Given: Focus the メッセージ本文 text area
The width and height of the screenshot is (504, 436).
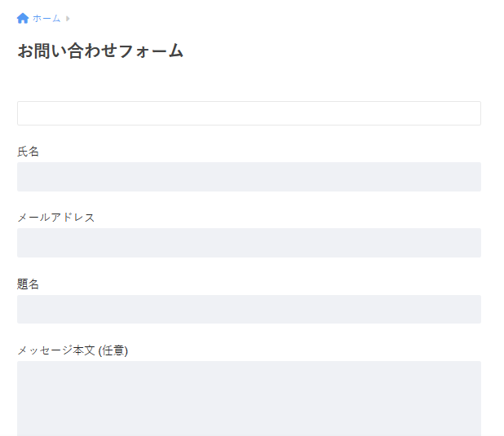Looking at the screenshot, I should (249, 399).
